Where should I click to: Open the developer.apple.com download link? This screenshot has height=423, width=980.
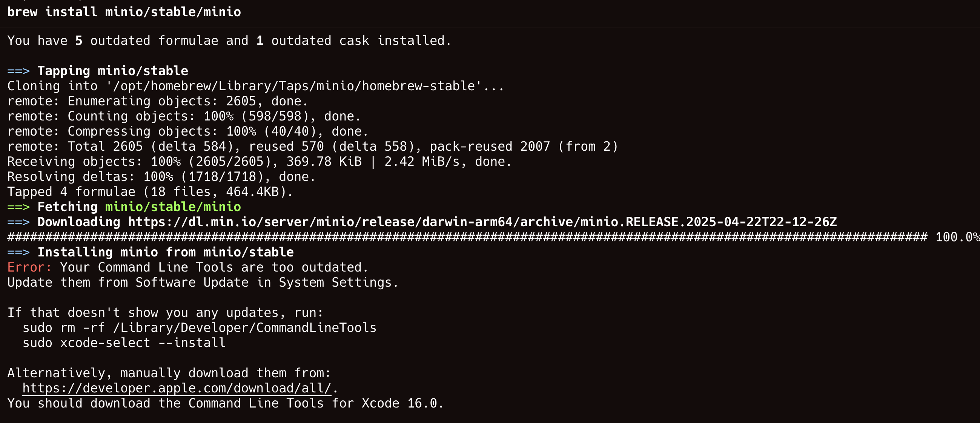(177, 388)
